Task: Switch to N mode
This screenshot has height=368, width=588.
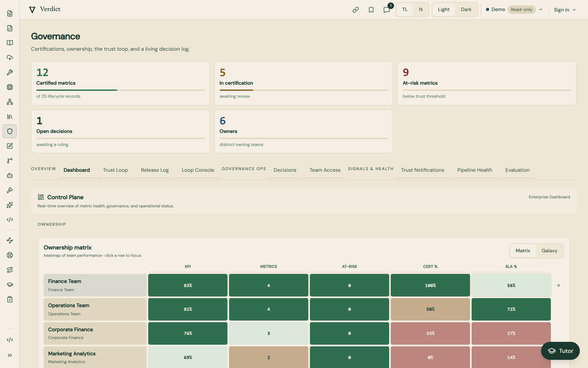Action: click(421, 9)
